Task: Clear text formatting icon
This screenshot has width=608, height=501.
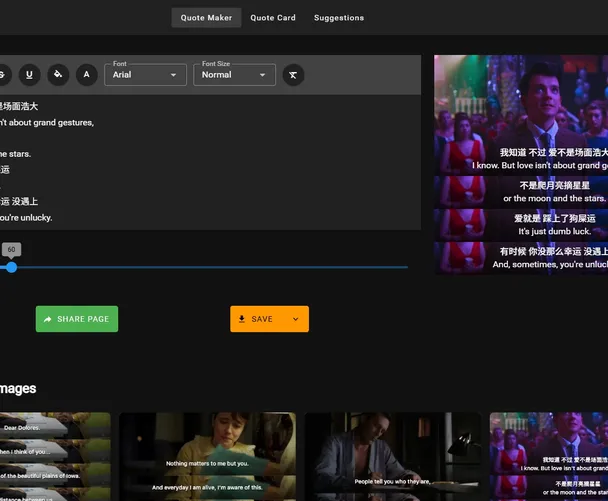Action: [x=293, y=75]
